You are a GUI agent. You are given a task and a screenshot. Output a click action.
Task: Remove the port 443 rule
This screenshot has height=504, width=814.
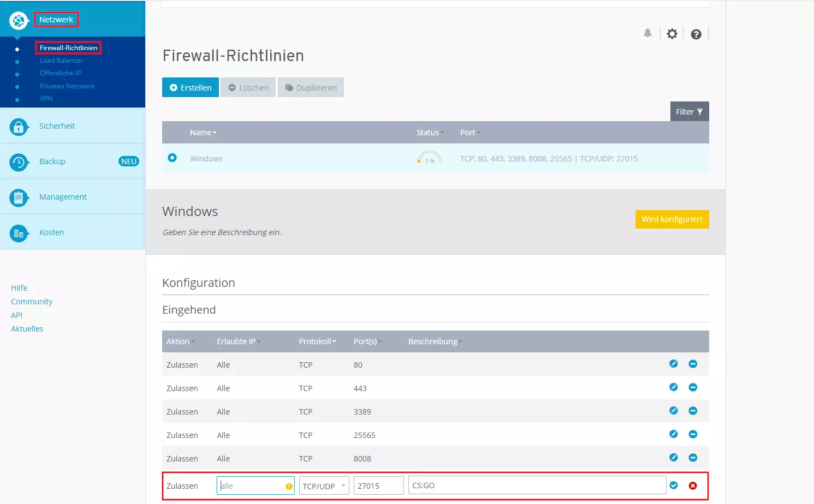point(693,387)
